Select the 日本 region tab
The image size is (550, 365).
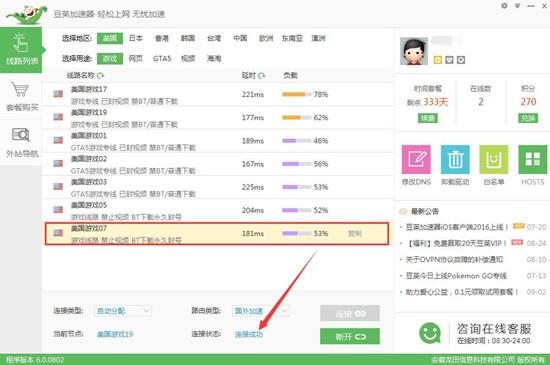136,38
